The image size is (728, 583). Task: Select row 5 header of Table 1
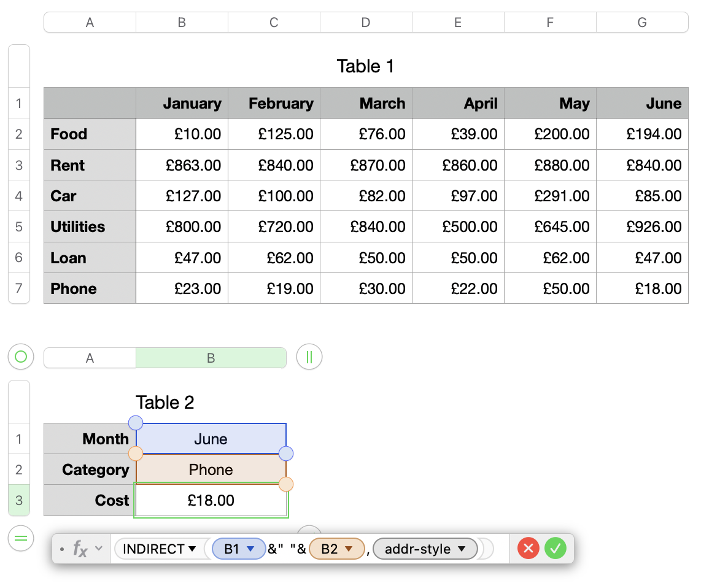point(18,226)
